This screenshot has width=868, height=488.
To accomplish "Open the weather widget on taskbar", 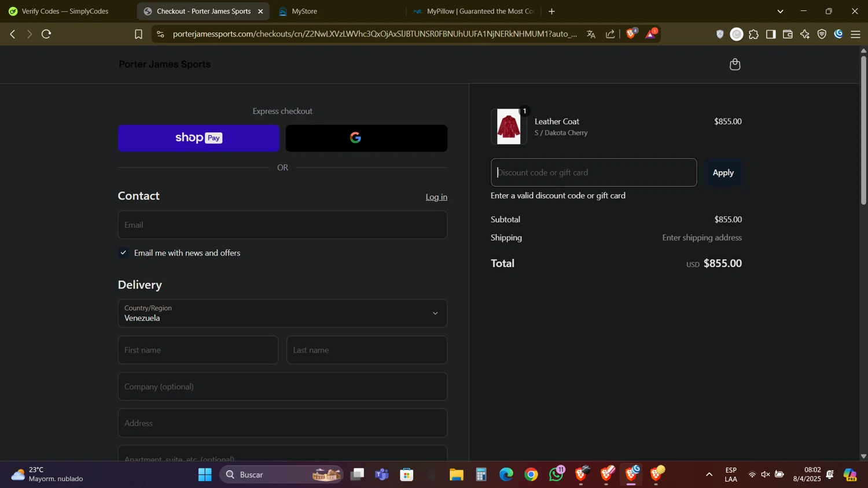I will [47, 475].
